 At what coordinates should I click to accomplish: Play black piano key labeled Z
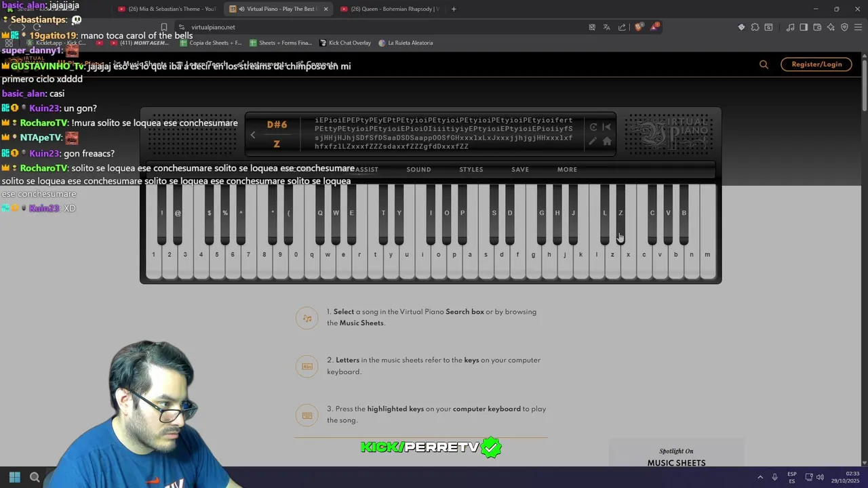pos(620,213)
